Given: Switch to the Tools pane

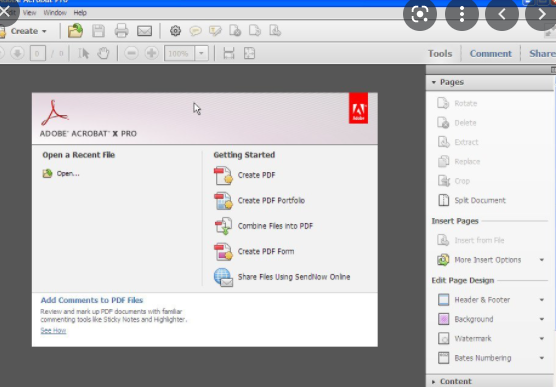Looking at the screenshot, I should pos(440,54).
